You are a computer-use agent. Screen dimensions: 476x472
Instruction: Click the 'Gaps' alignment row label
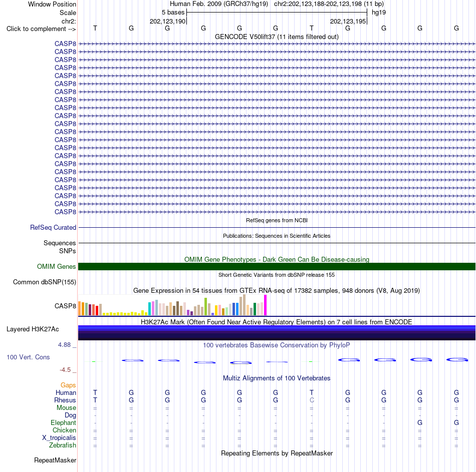pyautogui.click(x=68, y=385)
